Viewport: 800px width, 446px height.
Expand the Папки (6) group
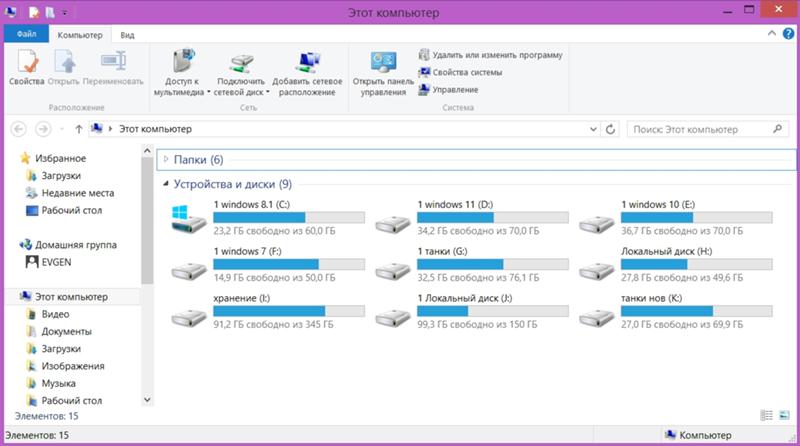[x=166, y=159]
